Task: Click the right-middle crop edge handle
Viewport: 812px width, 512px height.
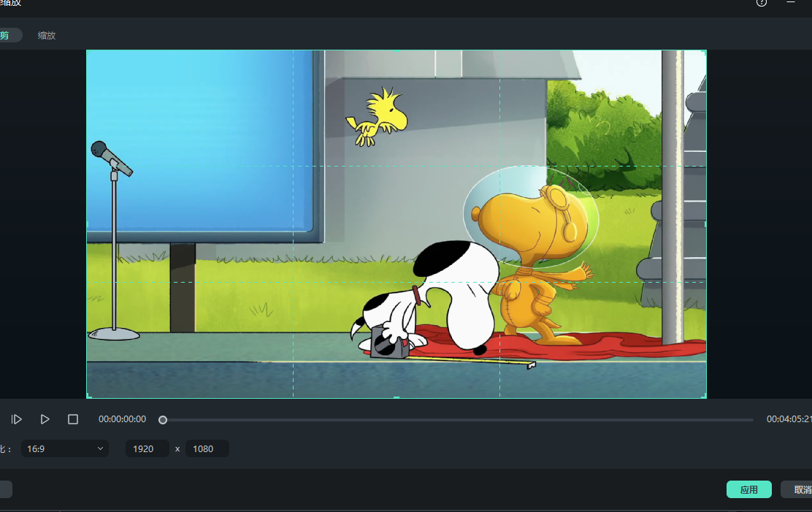Action: 705,224
